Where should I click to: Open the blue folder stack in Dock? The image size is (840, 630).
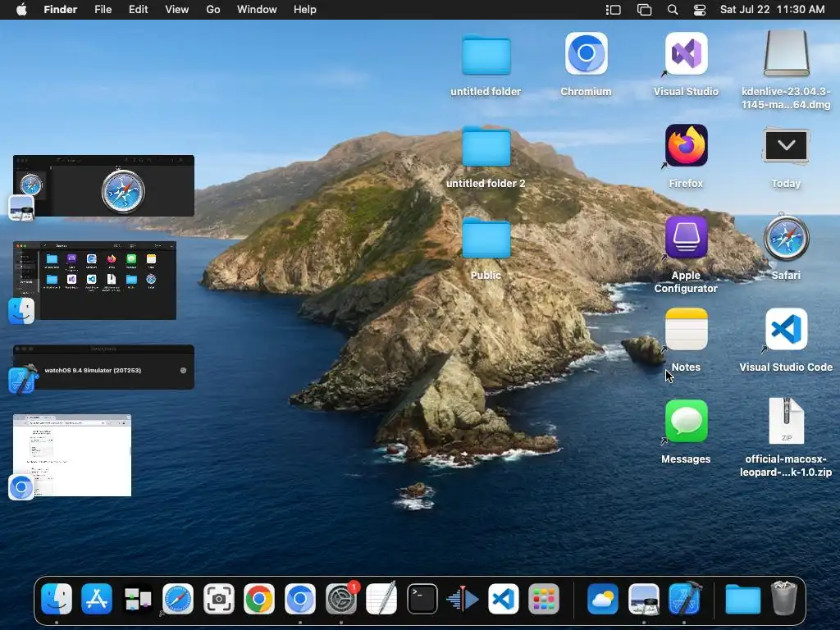[x=742, y=598]
